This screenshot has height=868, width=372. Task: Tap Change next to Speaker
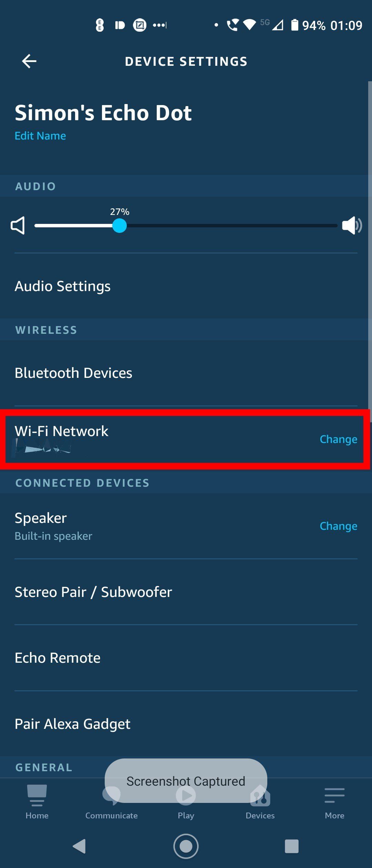point(338,526)
